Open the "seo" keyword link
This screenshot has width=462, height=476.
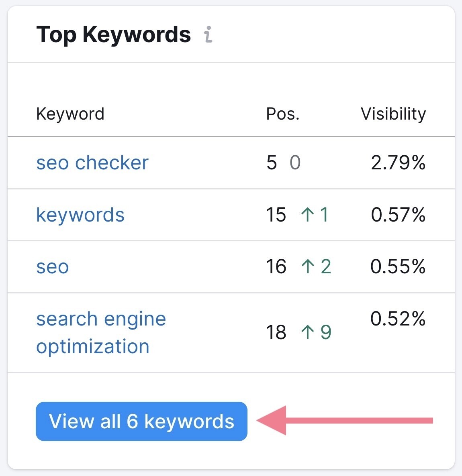click(x=53, y=267)
